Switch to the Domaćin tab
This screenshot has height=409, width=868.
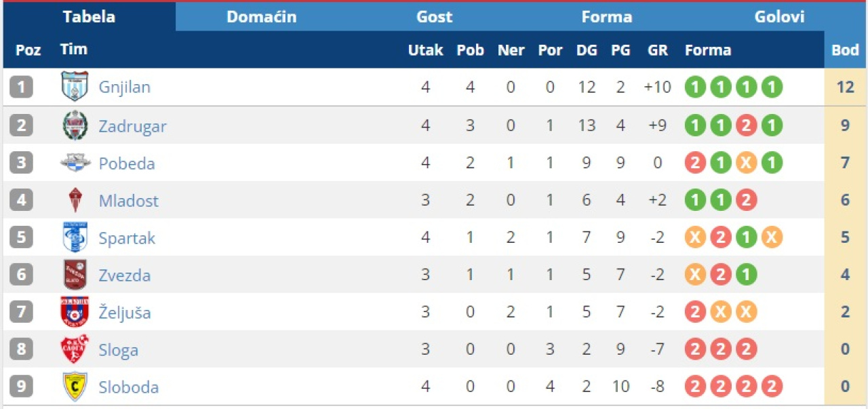[x=261, y=17]
